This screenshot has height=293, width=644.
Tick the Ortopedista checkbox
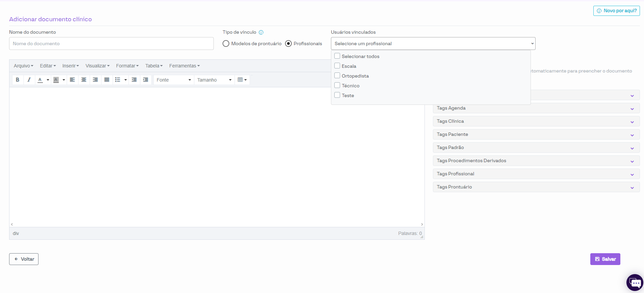pos(337,76)
